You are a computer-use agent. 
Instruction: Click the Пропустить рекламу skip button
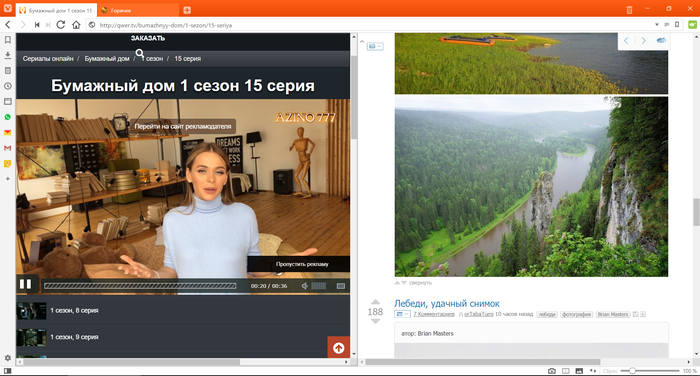click(x=302, y=264)
